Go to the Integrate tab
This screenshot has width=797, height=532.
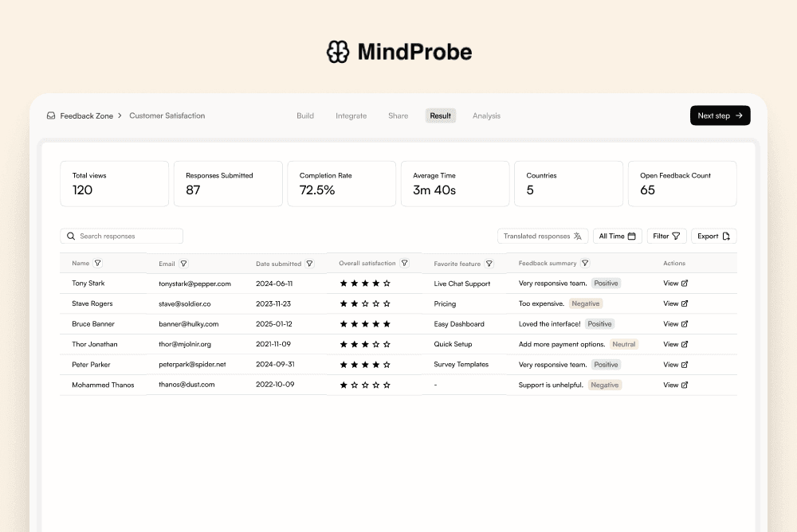351,115
